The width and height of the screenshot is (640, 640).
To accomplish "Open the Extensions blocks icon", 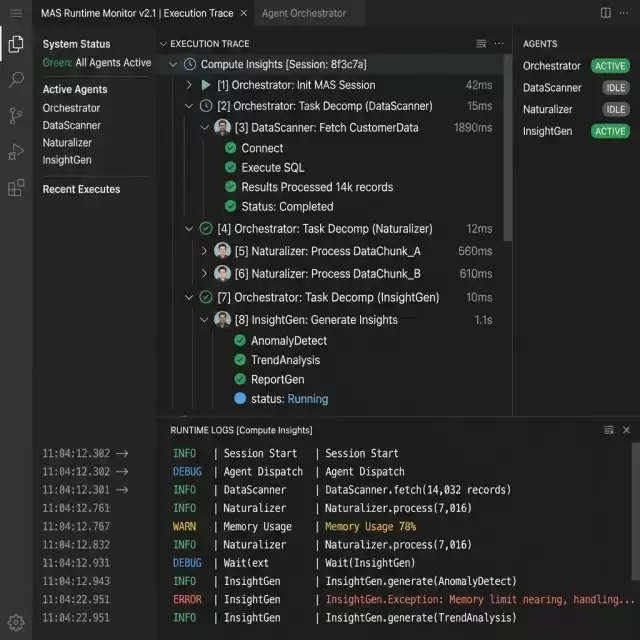I will tap(16, 188).
